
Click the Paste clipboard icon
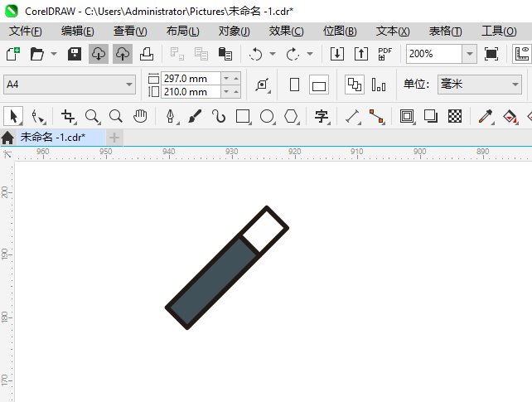pyautogui.click(x=225, y=54)
